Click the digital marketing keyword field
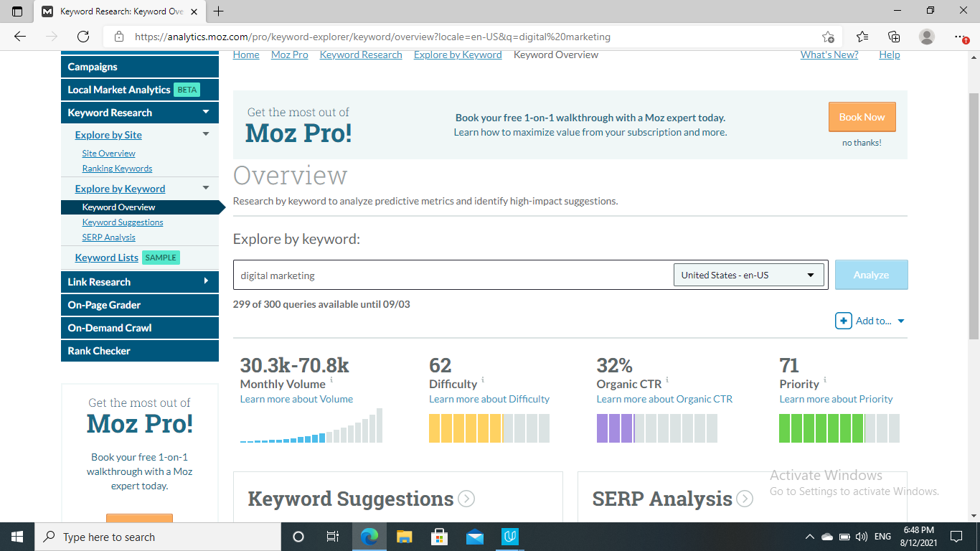This screenshot has height=551, width=980. [x=452, y=275]
